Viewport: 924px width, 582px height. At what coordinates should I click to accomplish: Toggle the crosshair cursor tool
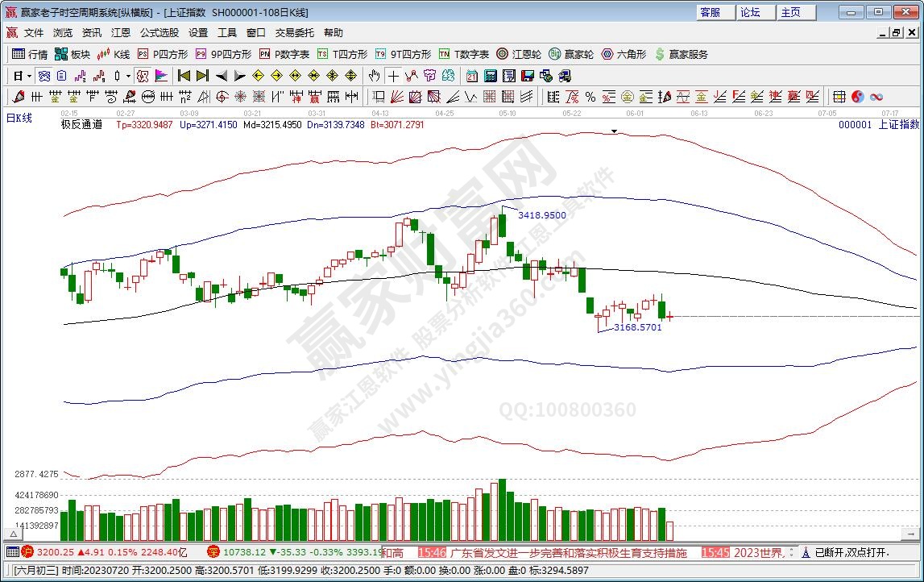(392, 76)
